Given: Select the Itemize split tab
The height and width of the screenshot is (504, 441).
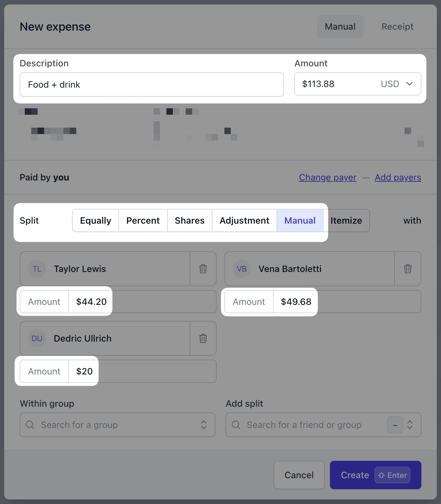Looking at the screenshot, I should point(346,220).
